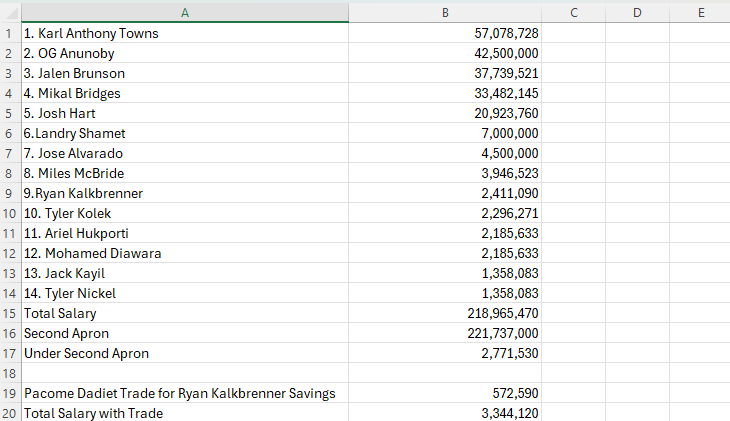This screenshot has height=421, width=730.
Task: Select Jack Kayil's salary 1,358,083
Action: coord(445,273)
